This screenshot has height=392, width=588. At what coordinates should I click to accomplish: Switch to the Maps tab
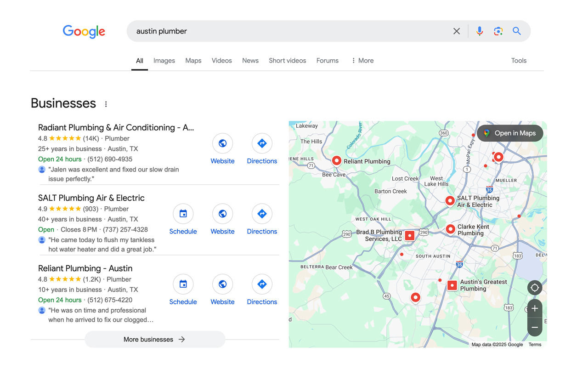pos(193,61)
